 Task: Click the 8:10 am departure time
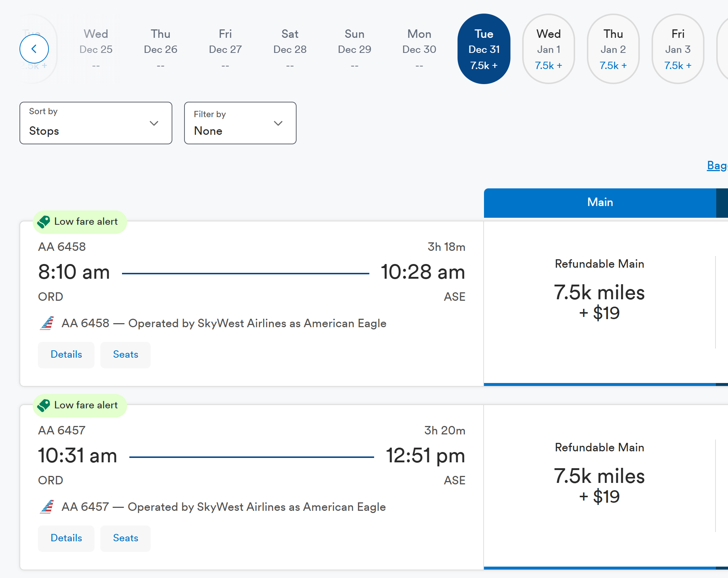pos(74,272)
